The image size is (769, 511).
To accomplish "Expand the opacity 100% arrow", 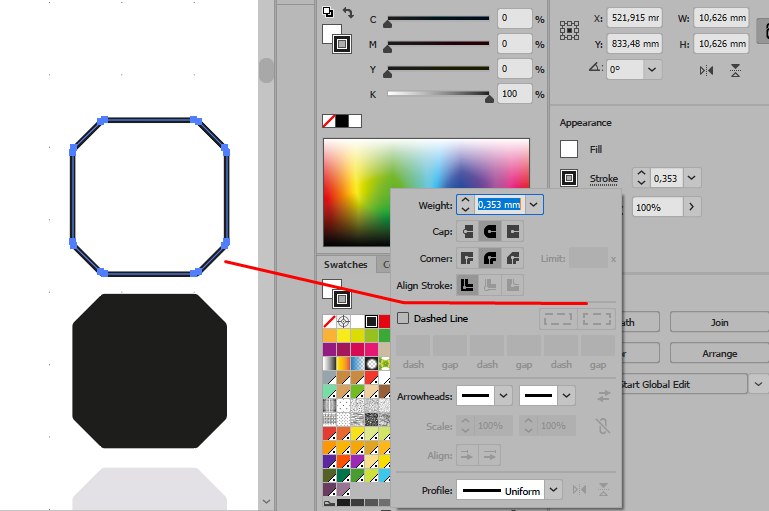I will pyautogui.click(x=692, y=207).
